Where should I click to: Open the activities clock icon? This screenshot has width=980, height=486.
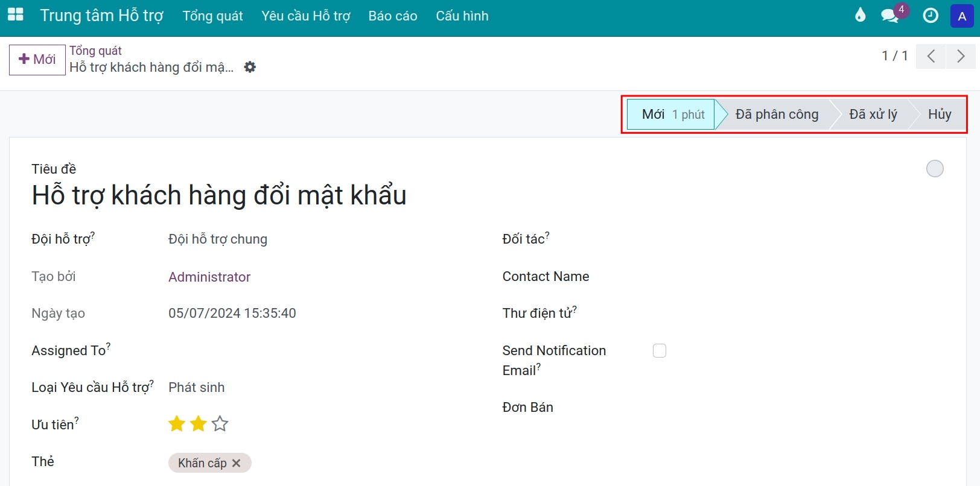[x=931, y=16]
